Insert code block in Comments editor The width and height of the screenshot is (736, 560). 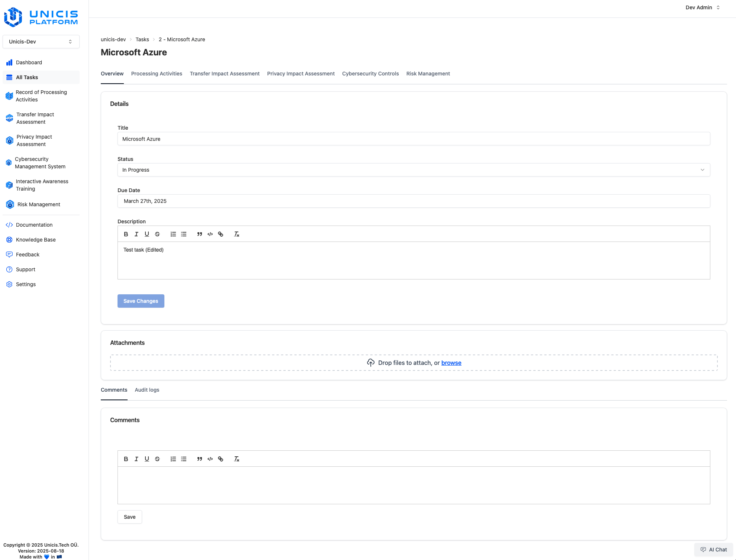click(x=210, y=459)
